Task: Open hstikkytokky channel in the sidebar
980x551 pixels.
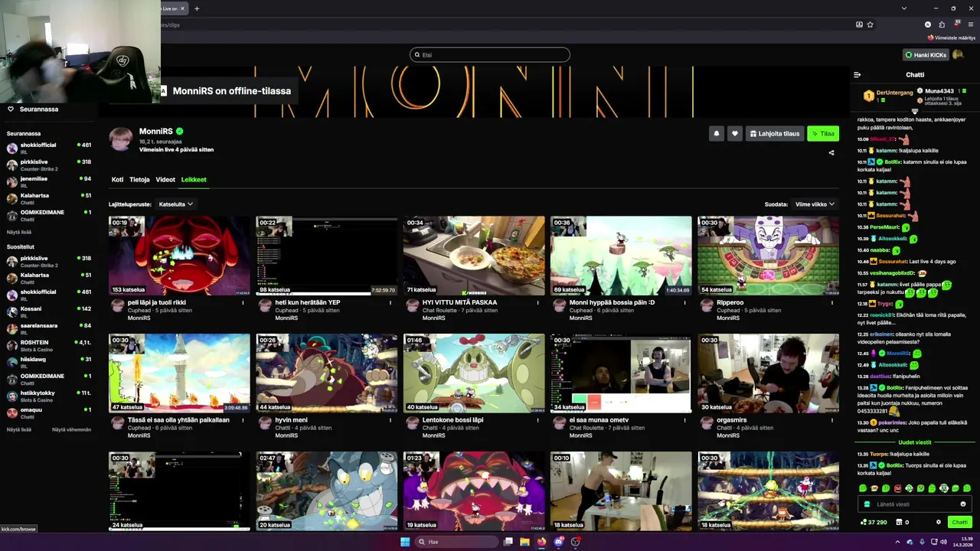Action: pos(49,396)
